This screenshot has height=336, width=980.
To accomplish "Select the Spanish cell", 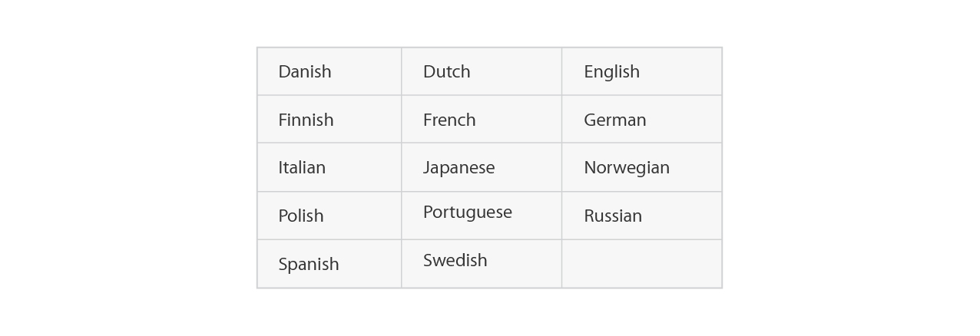I will tap(329, 264).
